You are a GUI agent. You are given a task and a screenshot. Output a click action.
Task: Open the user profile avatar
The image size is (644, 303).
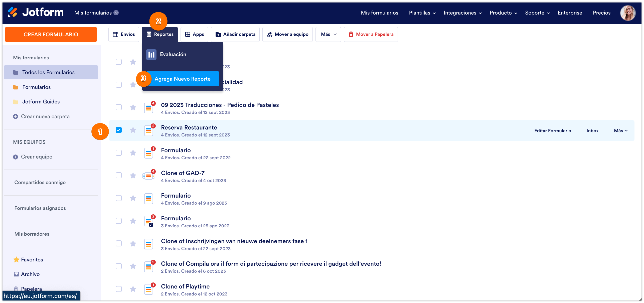[627, 13]
